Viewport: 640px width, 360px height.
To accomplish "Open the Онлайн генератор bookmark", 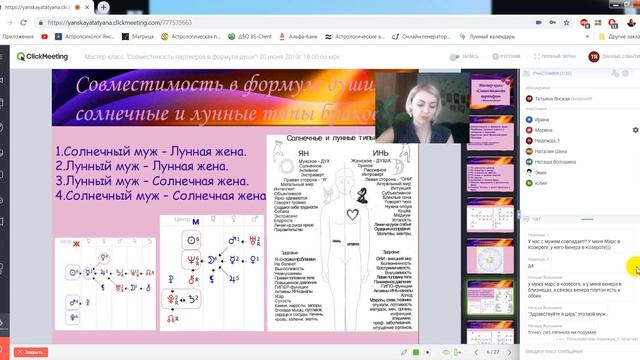I will (x=421, y=36).
